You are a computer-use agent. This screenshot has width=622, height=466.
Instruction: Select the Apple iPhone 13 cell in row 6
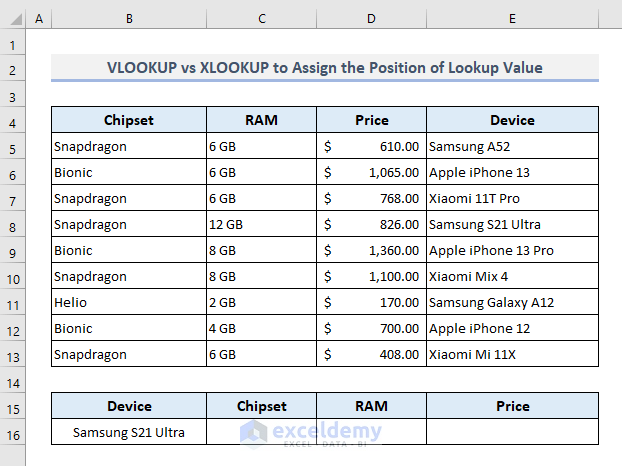click(513, 172)
